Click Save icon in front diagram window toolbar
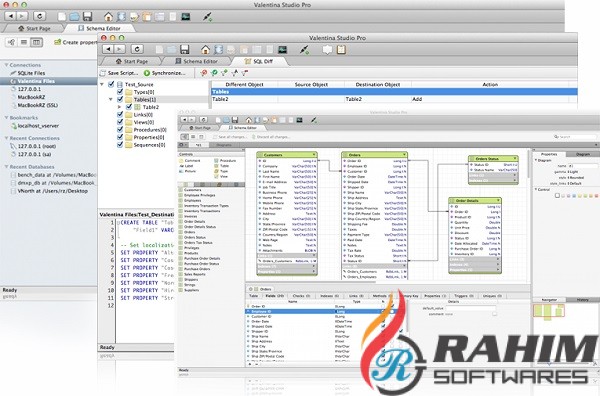 [x=235, y=120]
